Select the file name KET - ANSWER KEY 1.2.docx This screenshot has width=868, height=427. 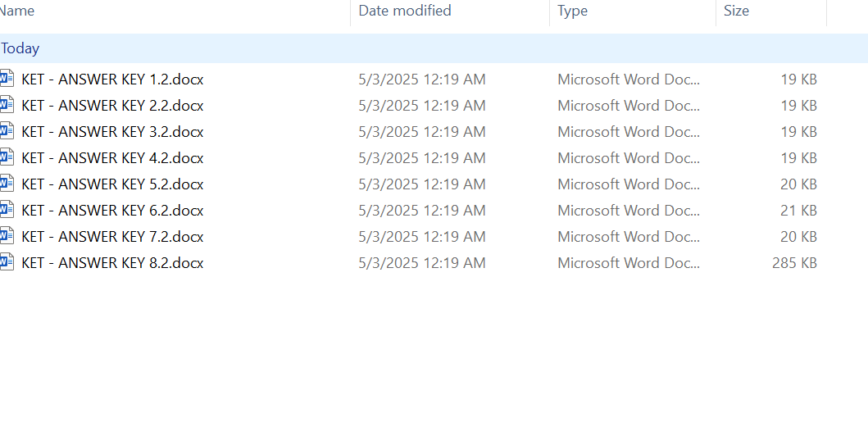112,79
